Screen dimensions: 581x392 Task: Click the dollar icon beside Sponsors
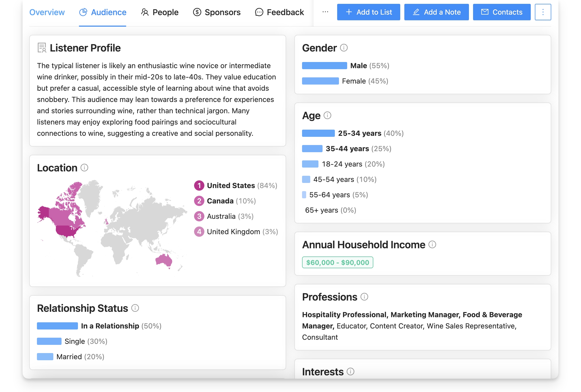coord(197,12)
